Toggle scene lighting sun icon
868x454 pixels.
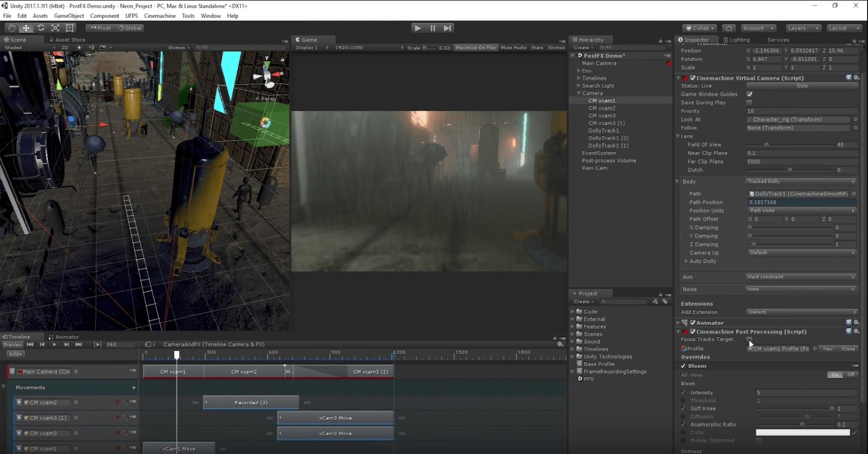point(79,47)
